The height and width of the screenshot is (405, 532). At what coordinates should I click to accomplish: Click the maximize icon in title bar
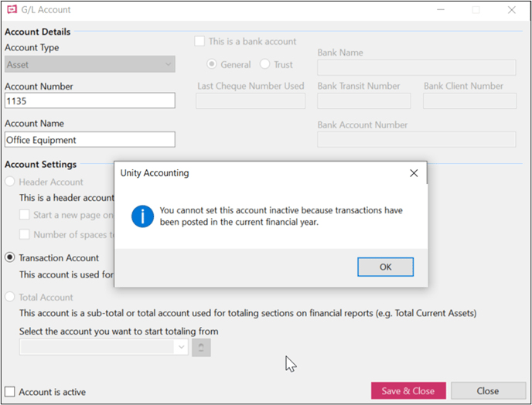[476, 10]
